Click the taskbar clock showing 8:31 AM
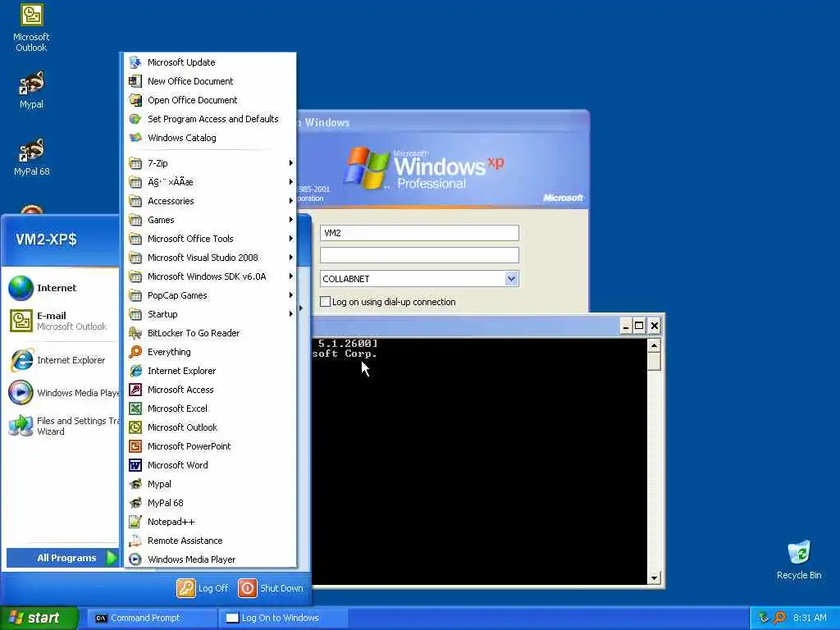Screen dimensions: 840x630 (810, 618)
